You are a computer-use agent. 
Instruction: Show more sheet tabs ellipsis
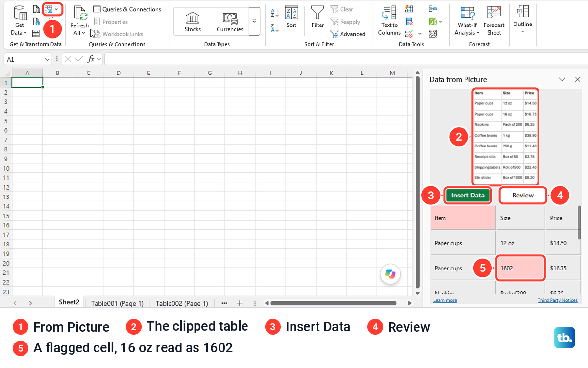tap(224, 303)
